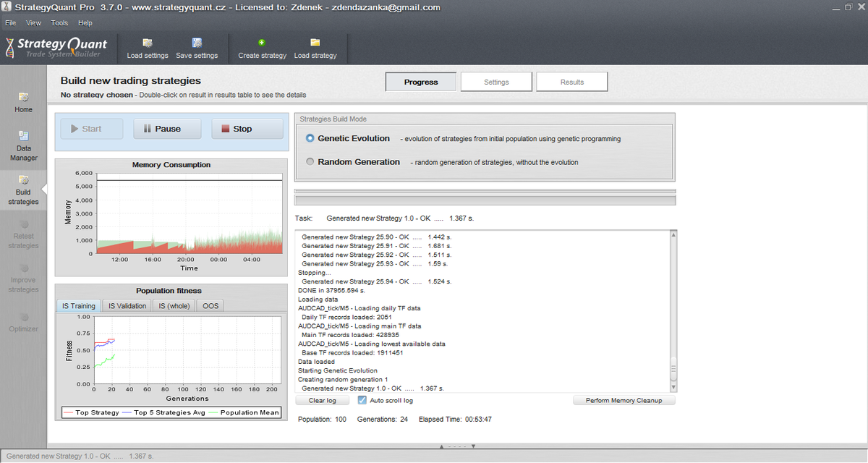
Task: Select the IS Training fitness tab
Action: coord(78,306)
